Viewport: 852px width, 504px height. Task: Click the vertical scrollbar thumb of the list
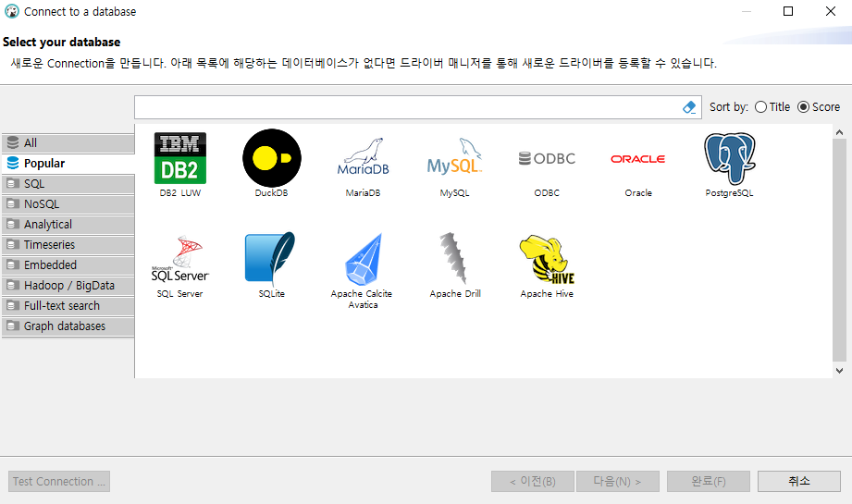[839, 250]
